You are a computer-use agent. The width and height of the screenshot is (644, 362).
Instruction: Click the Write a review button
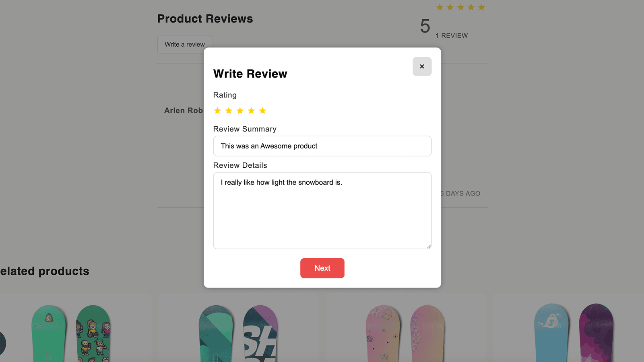(184, 45)
